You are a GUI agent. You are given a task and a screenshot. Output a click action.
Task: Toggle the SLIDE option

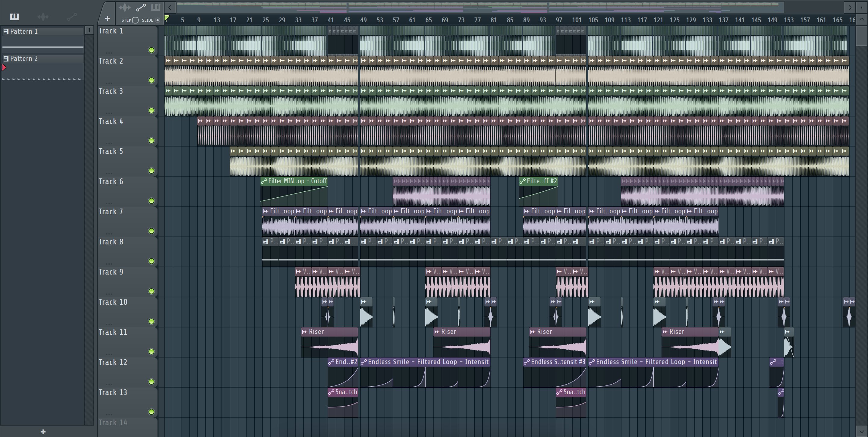[157, 20]
